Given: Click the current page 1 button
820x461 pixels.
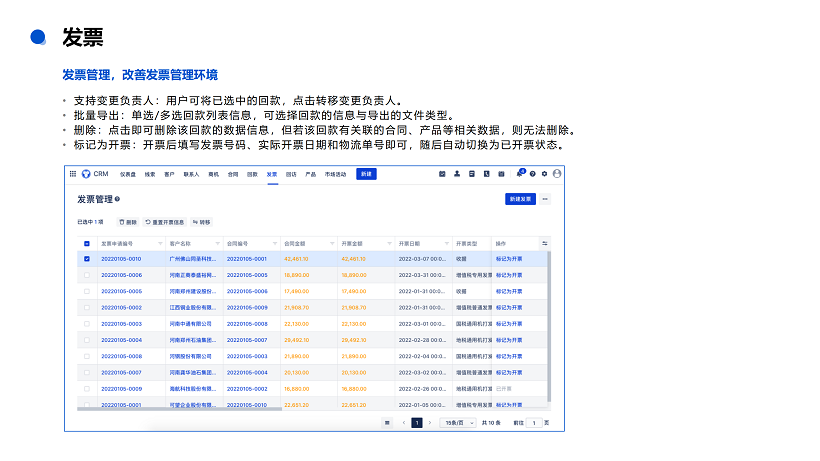Looking at the screenshot, I should (x=417, y=423).
